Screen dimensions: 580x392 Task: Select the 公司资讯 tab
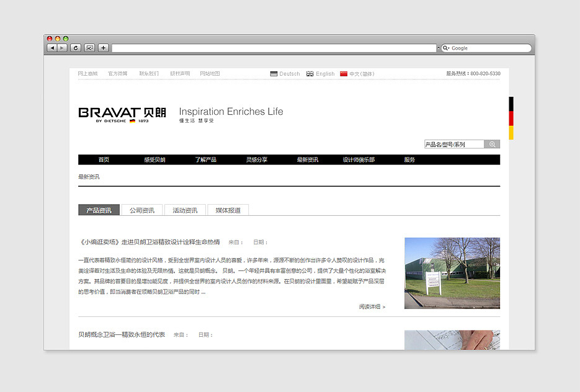[142, 210]
